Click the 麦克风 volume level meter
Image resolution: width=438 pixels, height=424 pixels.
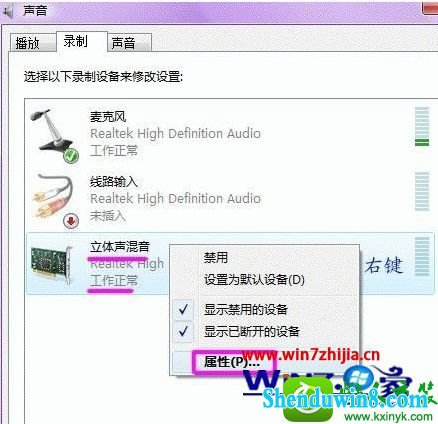pyautogui.click(x=422, y=127)
